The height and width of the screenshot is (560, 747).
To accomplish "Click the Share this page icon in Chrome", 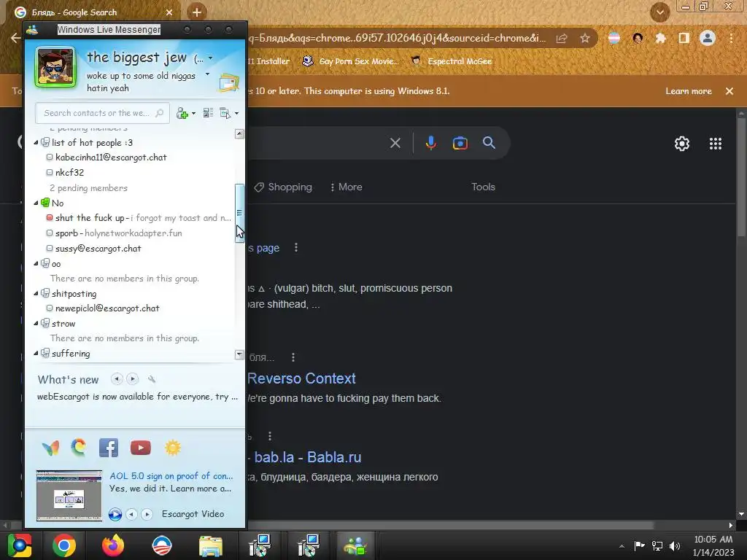I will coord(562,38).
